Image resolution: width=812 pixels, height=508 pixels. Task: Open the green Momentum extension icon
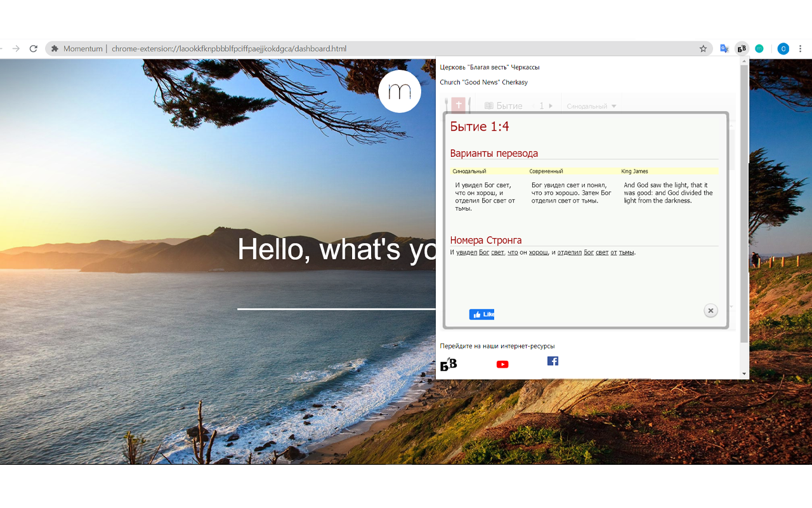click(x=759, y=48)
